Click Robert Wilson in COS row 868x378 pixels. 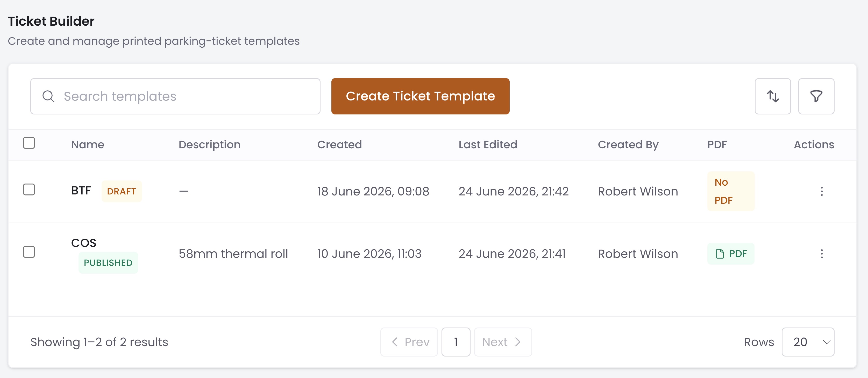(637, 253)
